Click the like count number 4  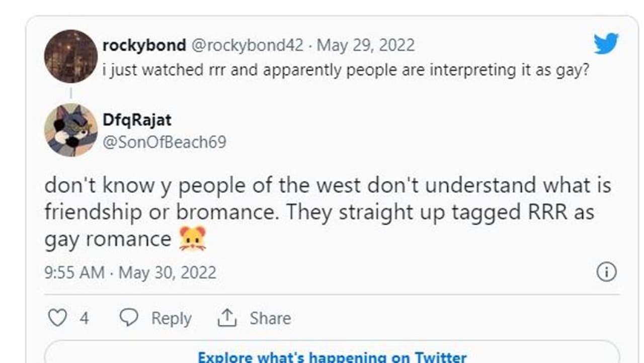pos(84,318)
